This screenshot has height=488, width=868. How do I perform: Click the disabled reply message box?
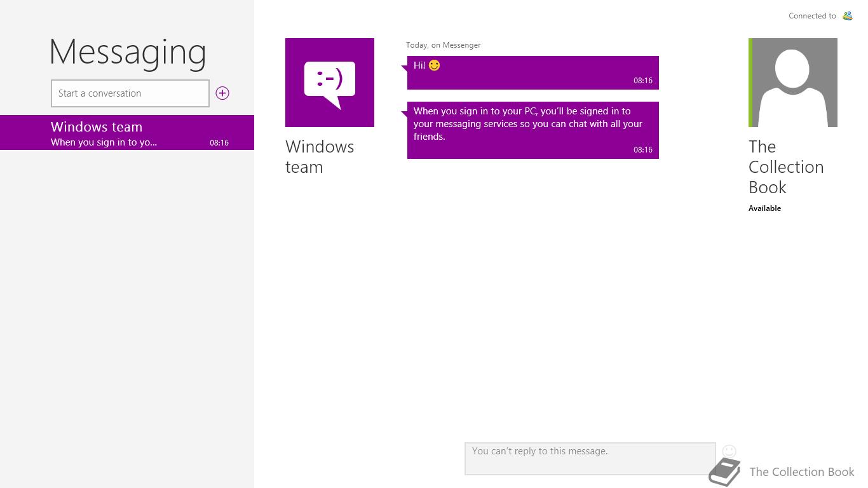tap(590, 459)
